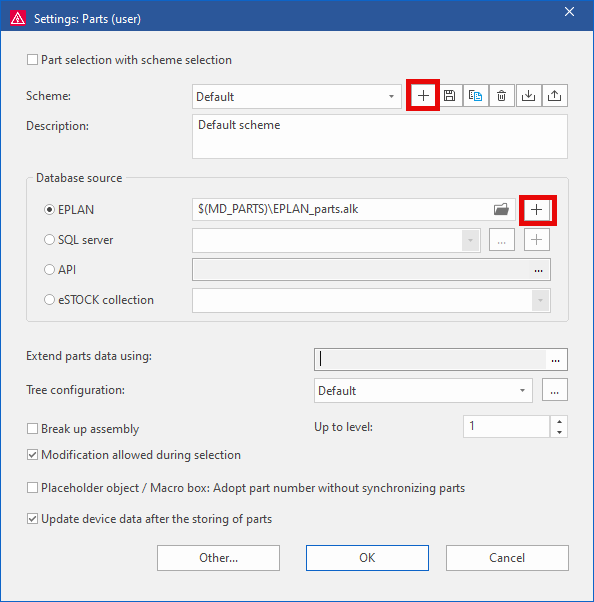Enable Part selection with scheme selection
Viewport: 594px width, 602px height.
[32, 60]
